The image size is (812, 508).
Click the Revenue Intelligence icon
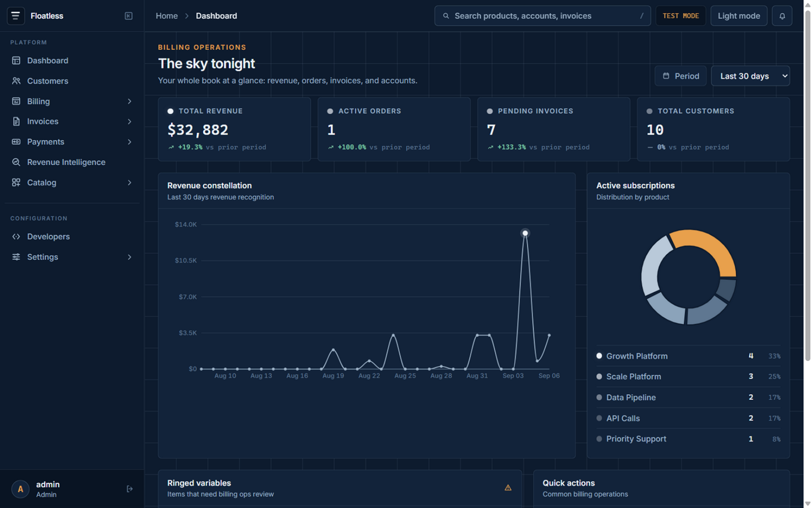click(x=16, y=162)
